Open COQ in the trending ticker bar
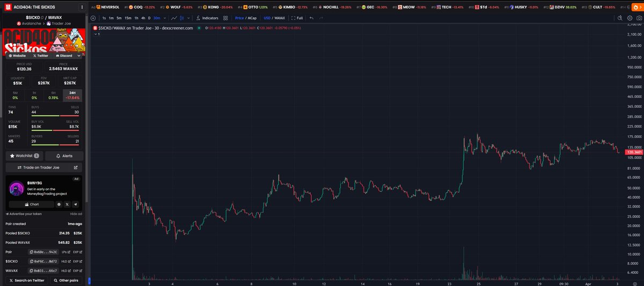 [140, 8]
